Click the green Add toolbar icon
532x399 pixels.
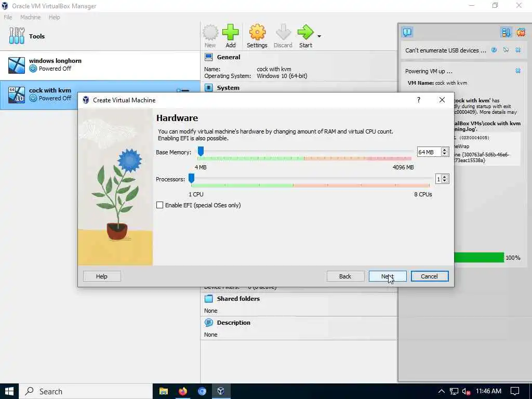click(x=230, y=33)
